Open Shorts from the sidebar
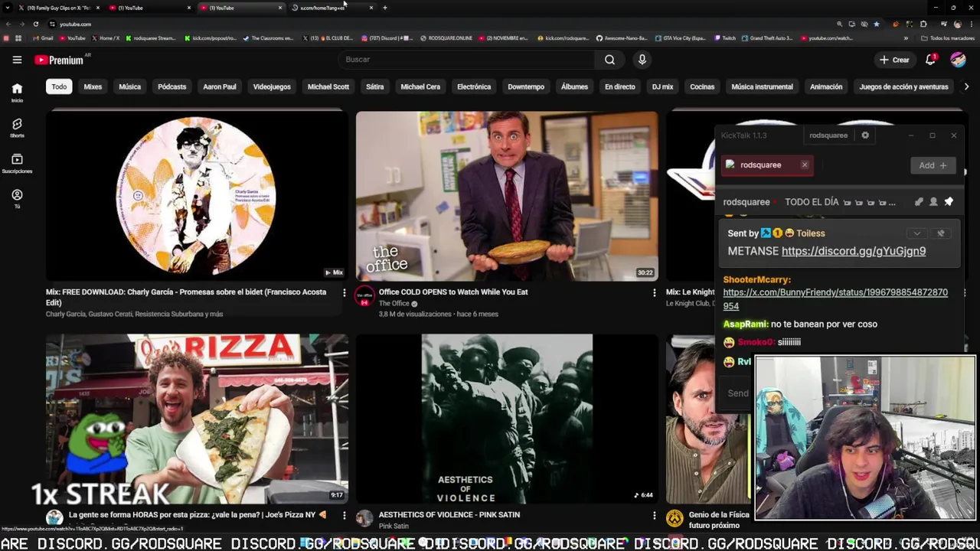 click(x=17, y=128)
